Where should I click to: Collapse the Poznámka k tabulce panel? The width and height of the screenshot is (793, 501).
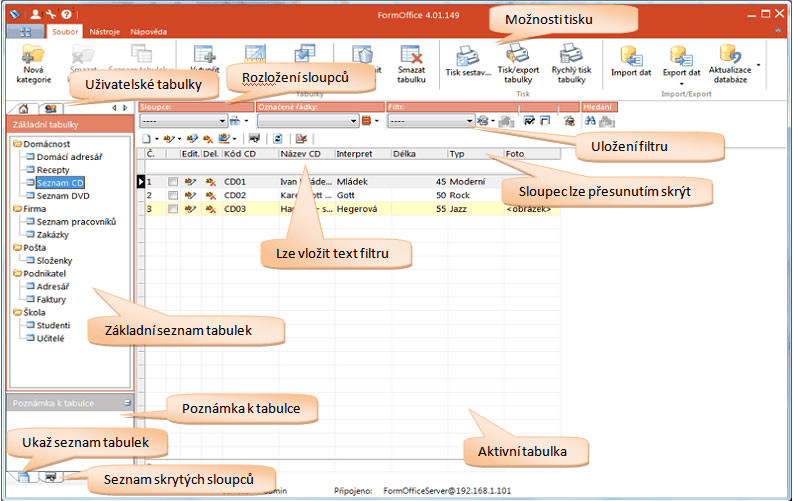[127, 403]
